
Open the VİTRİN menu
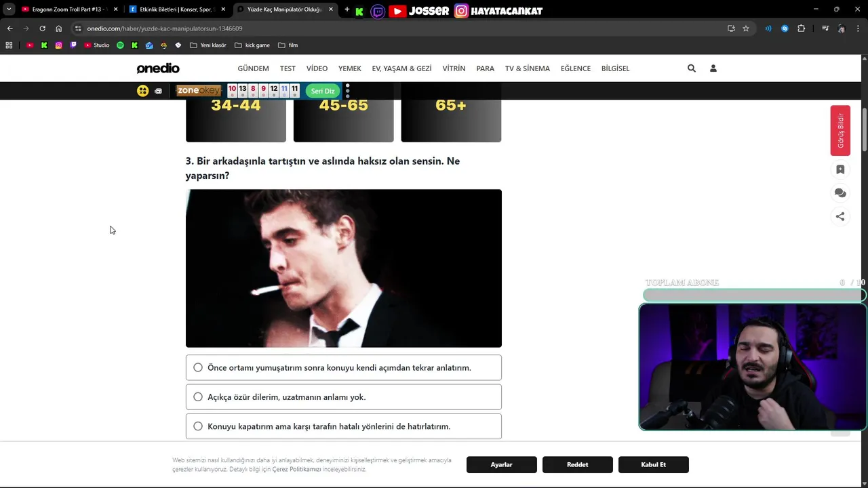454,68
